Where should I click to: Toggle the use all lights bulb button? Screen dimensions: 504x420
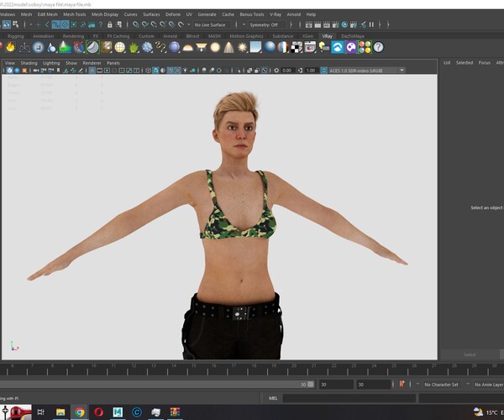(x=186, y=70)
